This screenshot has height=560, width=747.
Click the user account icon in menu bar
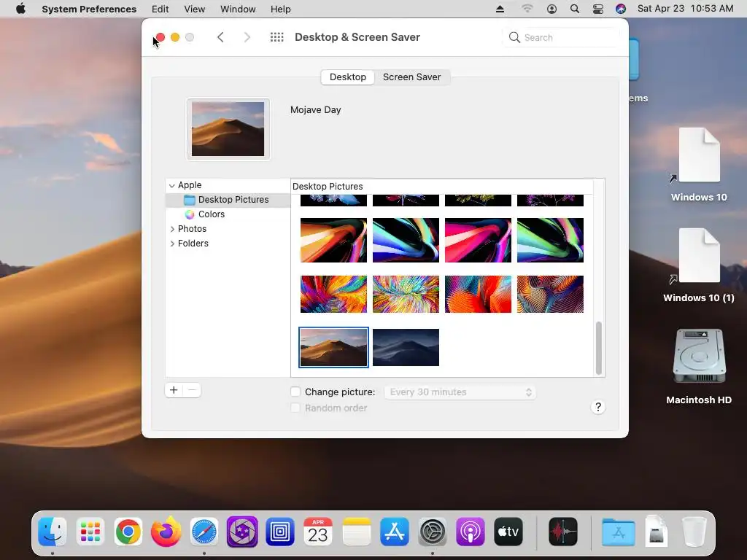pos(551,9)
